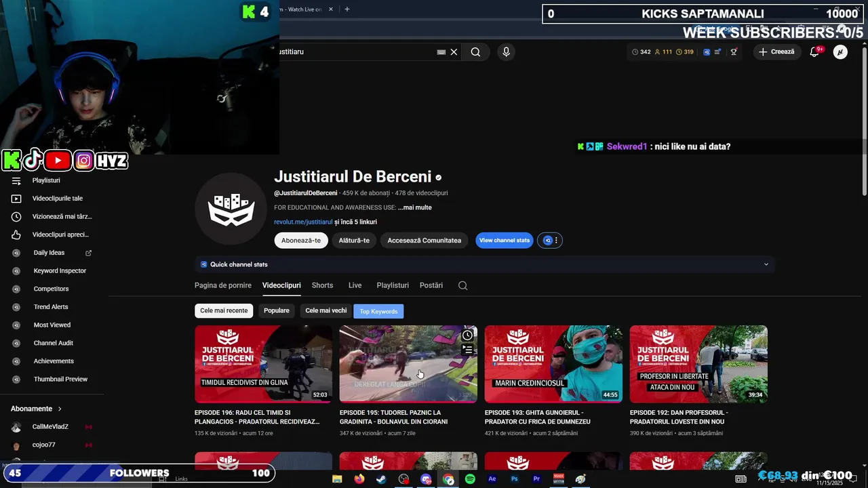Image resolution: width=868 pixels, height=488 pixels.
Task: Switch to the Postări tab
Action: coord(431,285)
